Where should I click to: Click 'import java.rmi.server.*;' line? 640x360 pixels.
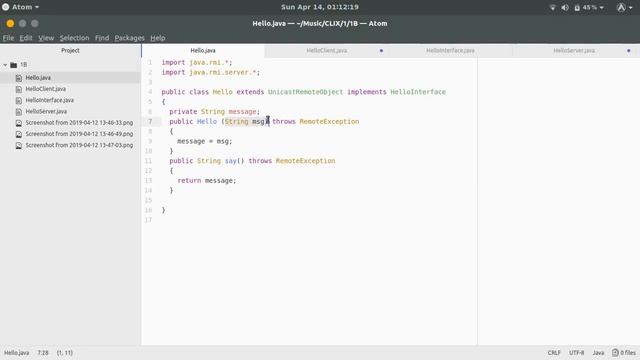point(211,72)
